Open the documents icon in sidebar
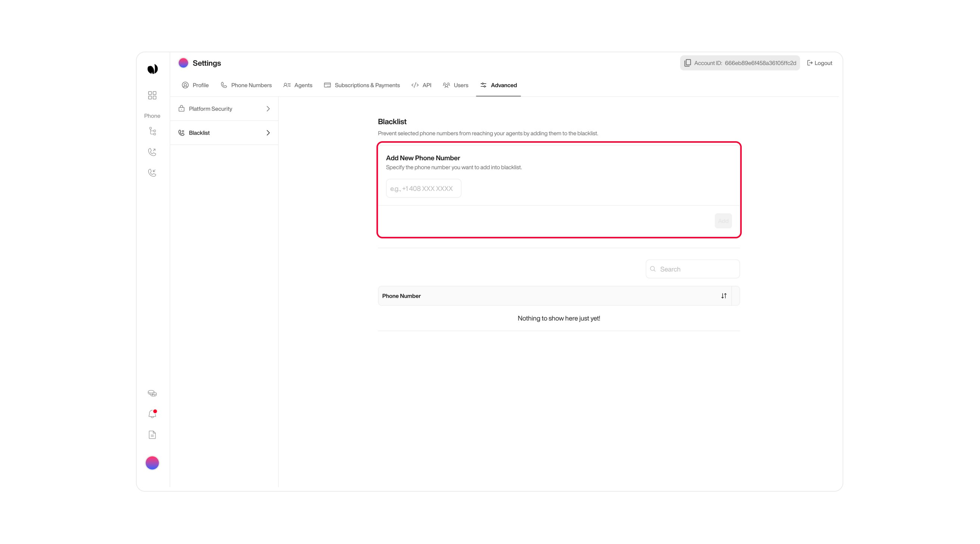The width and height of the screenshot is (980, 544). click(x=152, y=435)
